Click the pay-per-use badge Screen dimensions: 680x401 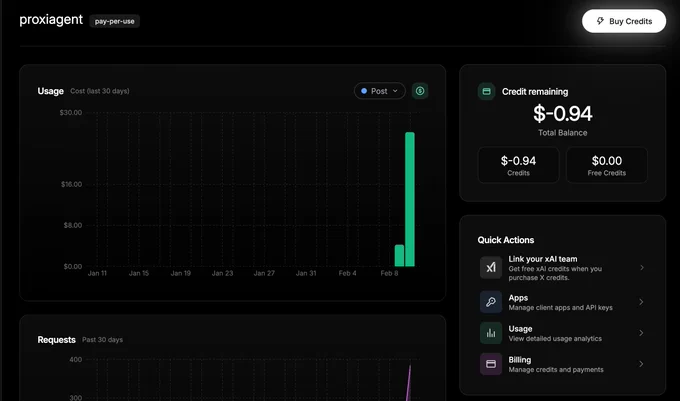click(114, 21)
